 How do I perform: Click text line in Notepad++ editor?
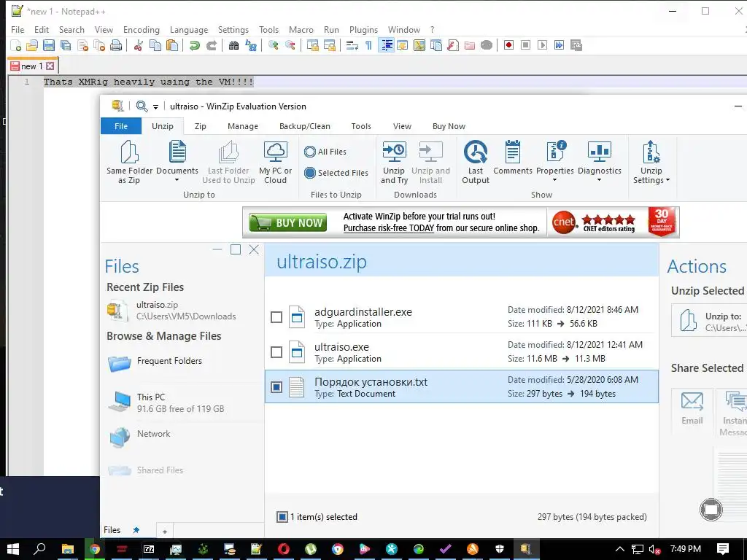(148, 82)
